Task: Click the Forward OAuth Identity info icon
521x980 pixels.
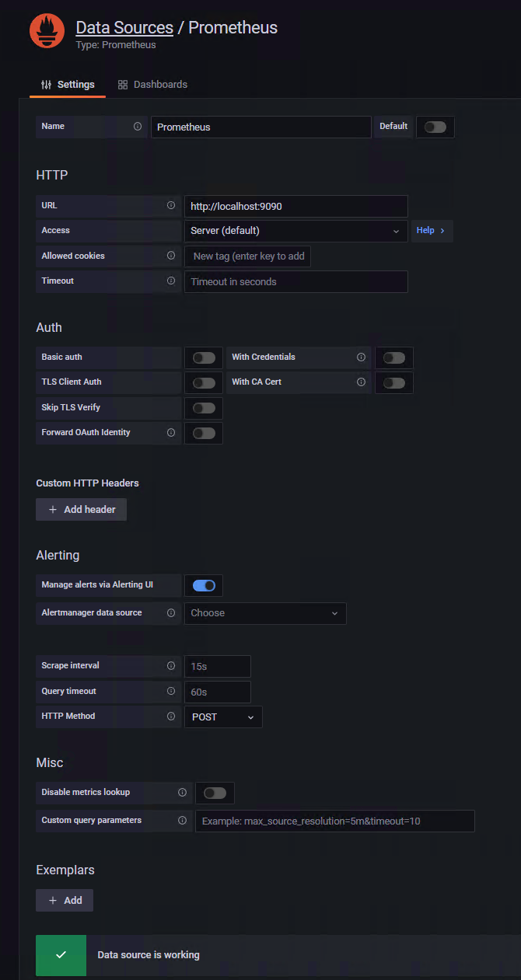Action: (x=171, y=432)
